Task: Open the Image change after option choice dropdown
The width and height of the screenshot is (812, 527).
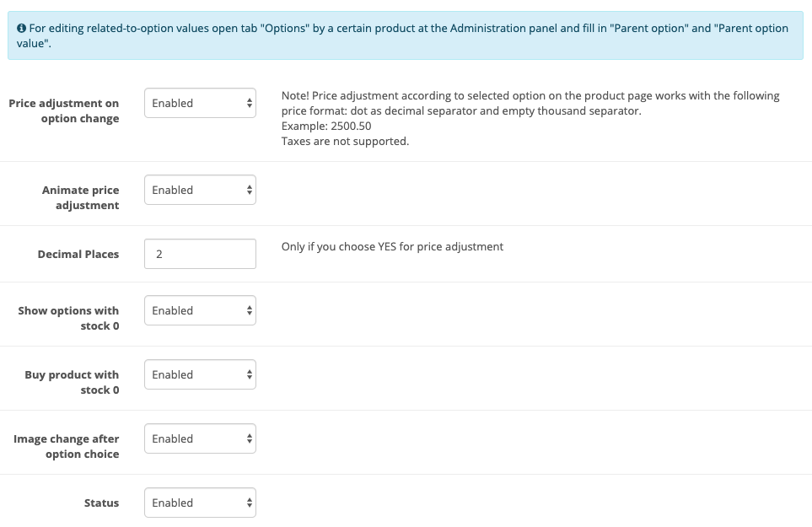Action: (200, 438)
